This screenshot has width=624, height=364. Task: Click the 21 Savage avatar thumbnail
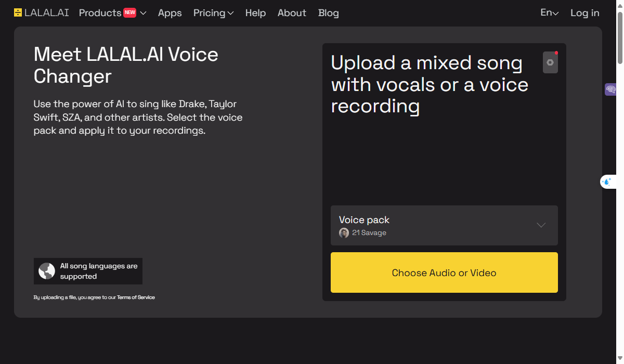click(344, 233)
